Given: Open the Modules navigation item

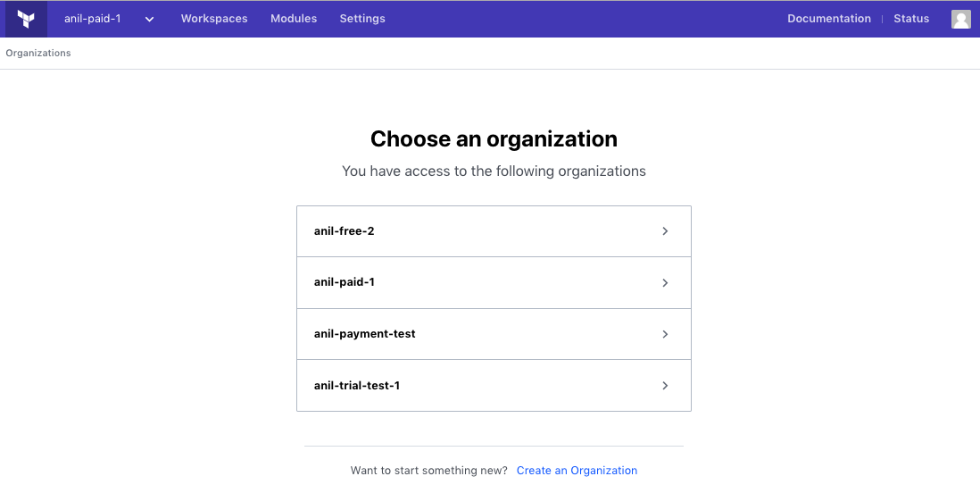Looking at the screenshot, I should pyautogui.click(x=294, y=19).
